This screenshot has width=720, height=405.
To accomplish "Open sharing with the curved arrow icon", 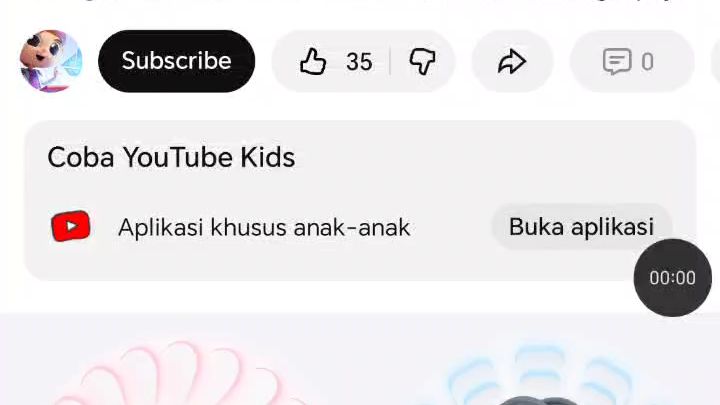I will tap(512, 62).
